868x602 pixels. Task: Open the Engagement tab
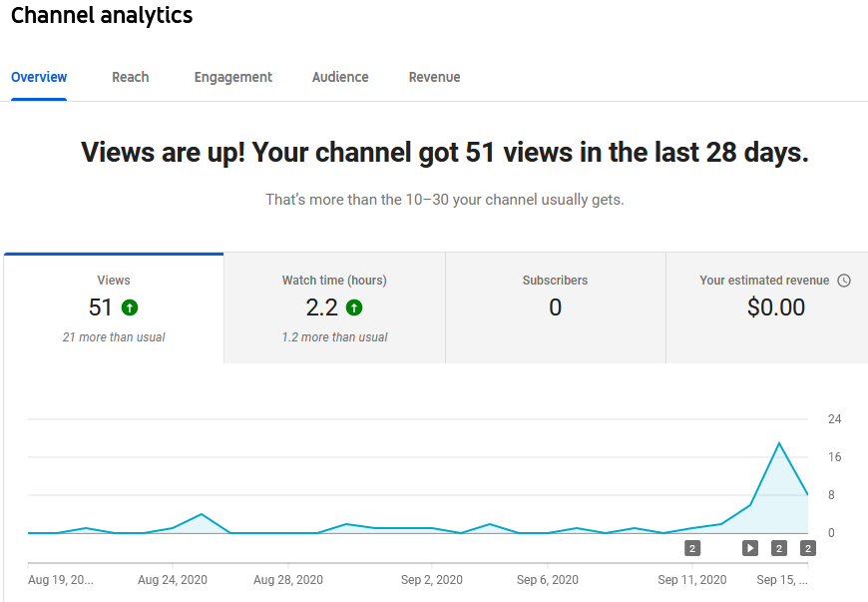pyautogui.click(x=232, y=77)
